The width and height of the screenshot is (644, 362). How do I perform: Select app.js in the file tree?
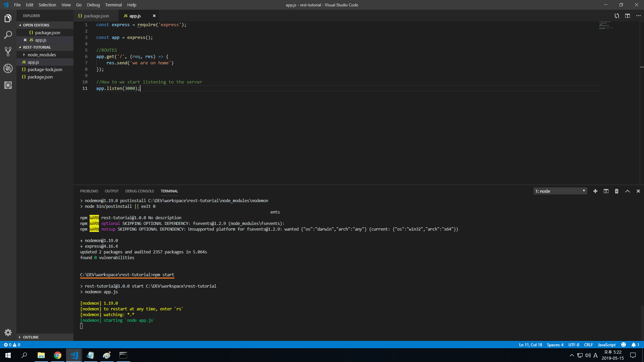(45, 62)
